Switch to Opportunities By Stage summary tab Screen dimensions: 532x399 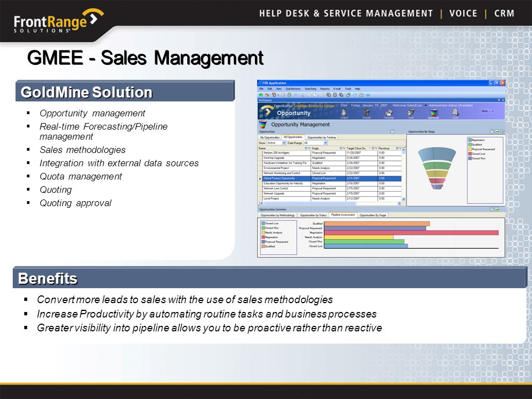[372, 215]
